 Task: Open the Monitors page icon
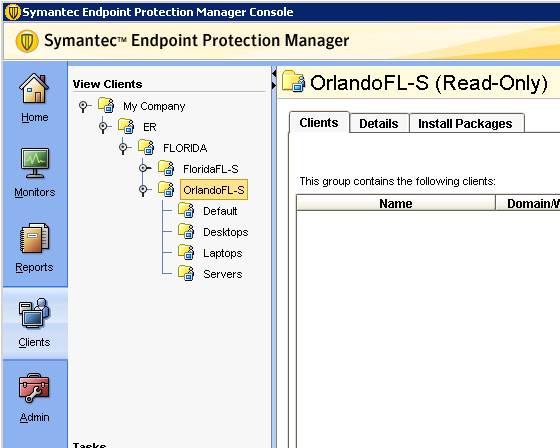(x=34, y=163)
